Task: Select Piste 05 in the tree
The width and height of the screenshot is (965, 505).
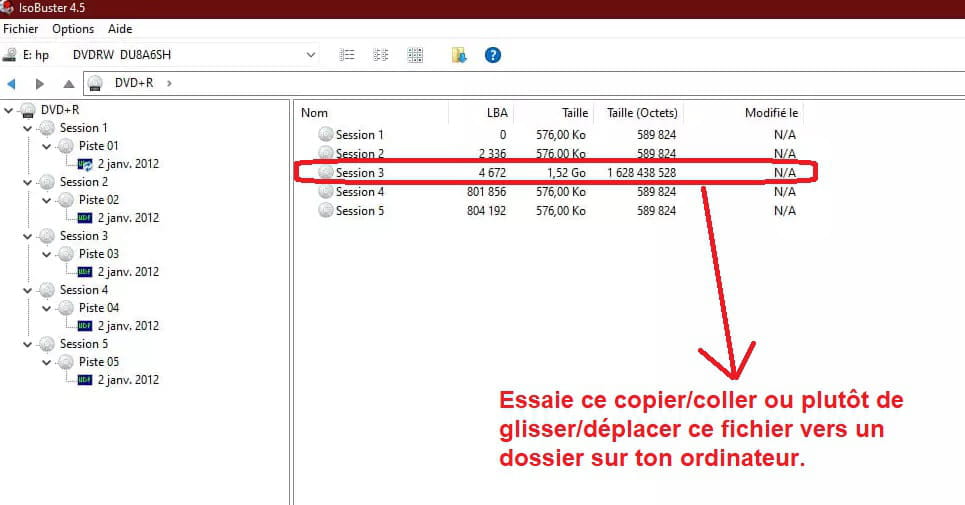Action: pyautogui.click(x=98, y=362)
